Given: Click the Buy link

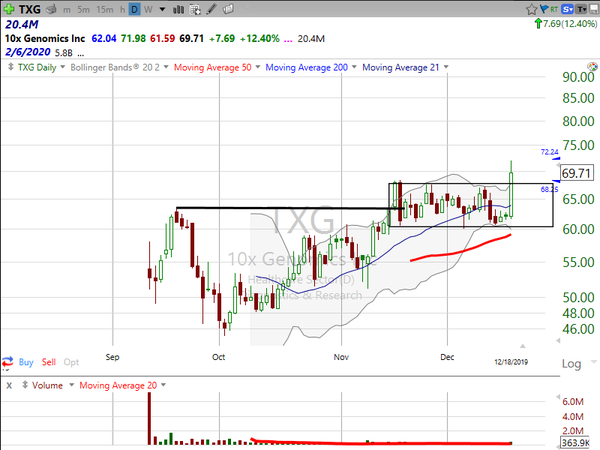Looking at the screenshot, I should pos(26,362).
